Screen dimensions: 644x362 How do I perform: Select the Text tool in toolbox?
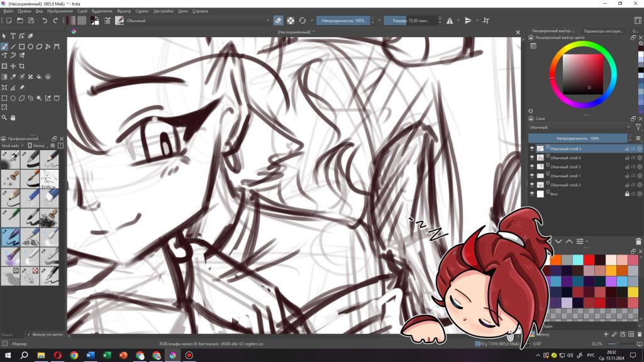13,36
